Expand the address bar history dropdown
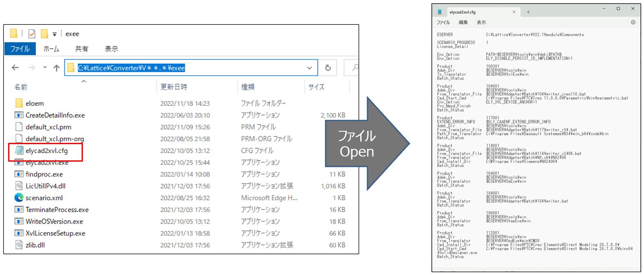Image resolution: width=644 pixels, height=275 pixels. pyautogui.click(x=309, y=68)
